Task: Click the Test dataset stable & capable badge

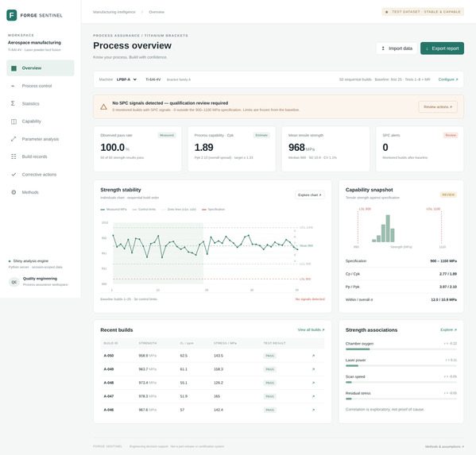Action: coord(423,12)
